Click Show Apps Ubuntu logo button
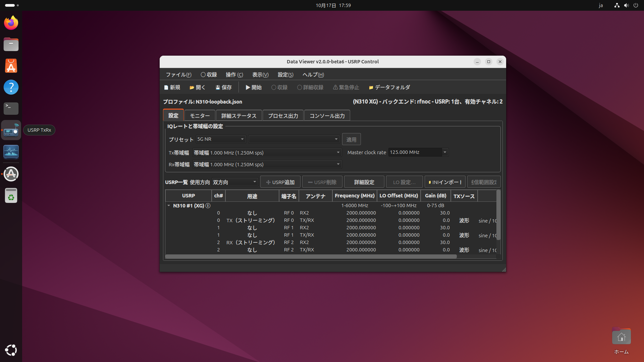644x362 pixels. 11,350
